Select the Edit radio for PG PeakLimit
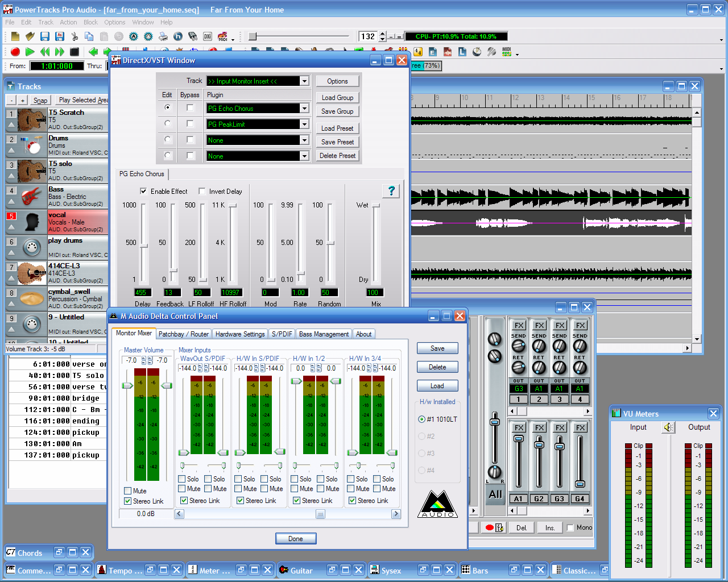This screenshot has height=582, width=728. (167, 123)
